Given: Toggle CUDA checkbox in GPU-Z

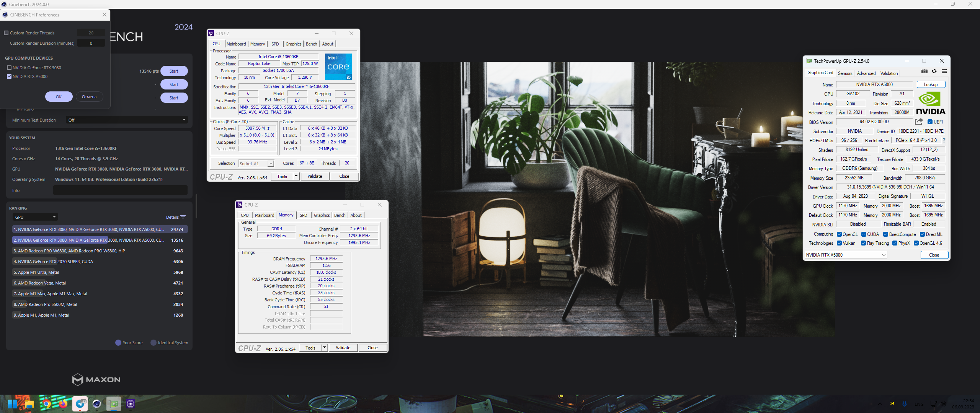Looking at the screenshot, I should point(864,234).
